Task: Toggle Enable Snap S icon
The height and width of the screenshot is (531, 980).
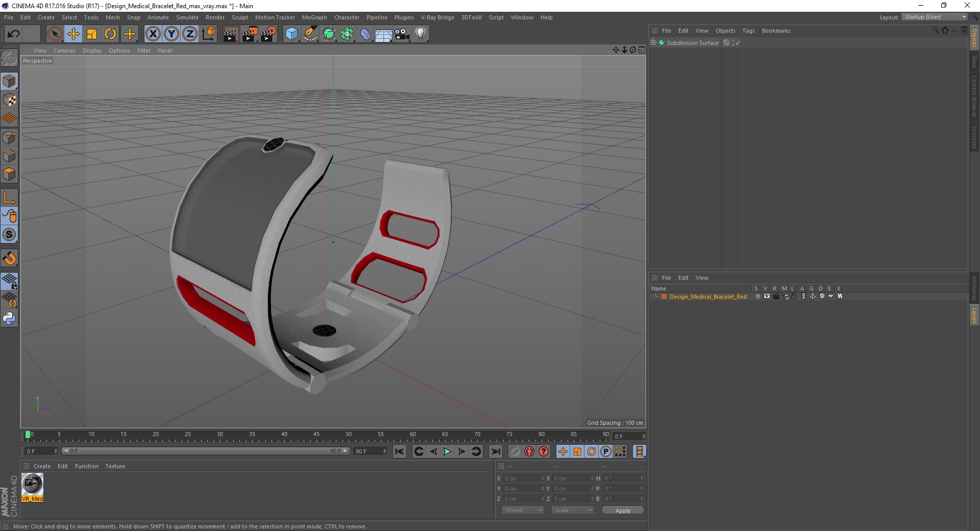Action: (x=9, y=234)
